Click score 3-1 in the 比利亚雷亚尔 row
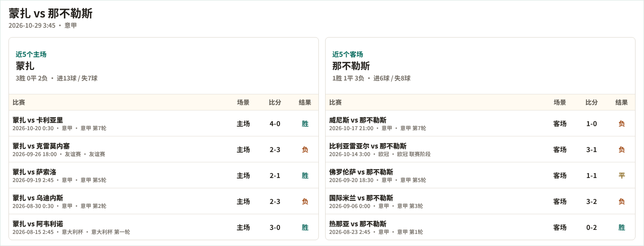 (x=592, y=149)
